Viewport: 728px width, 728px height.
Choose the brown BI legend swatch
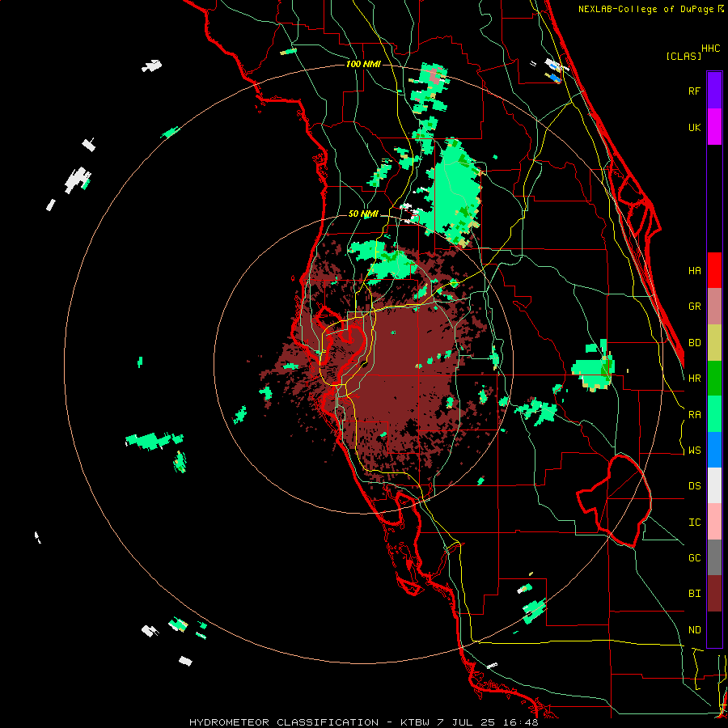[x=714, y=594]
